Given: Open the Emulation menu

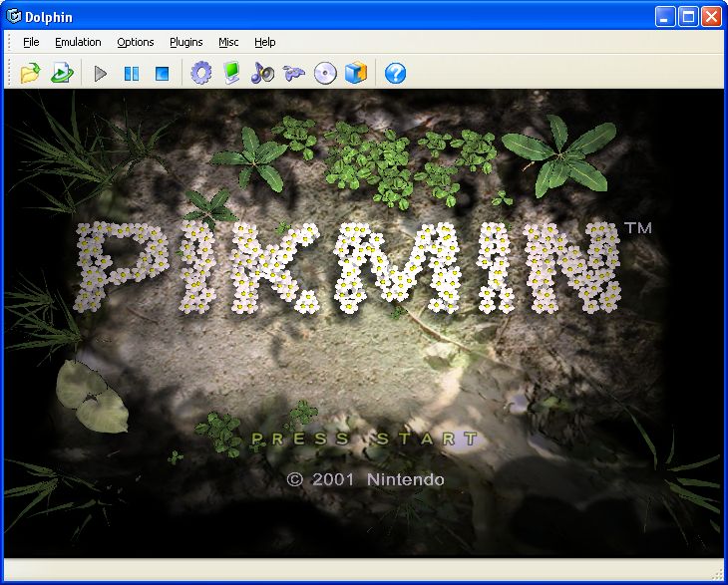Looking at the screenshot, I should tap(78, 42).
